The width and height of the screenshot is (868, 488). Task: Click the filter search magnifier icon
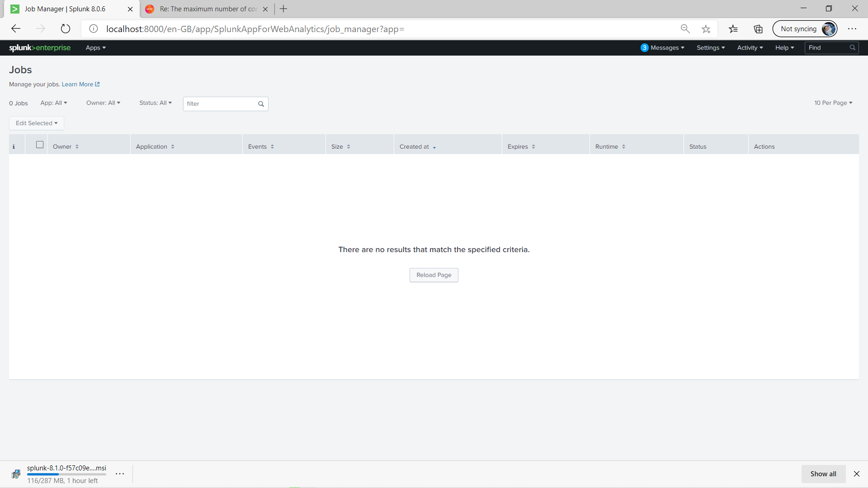(x=261, y=104)
